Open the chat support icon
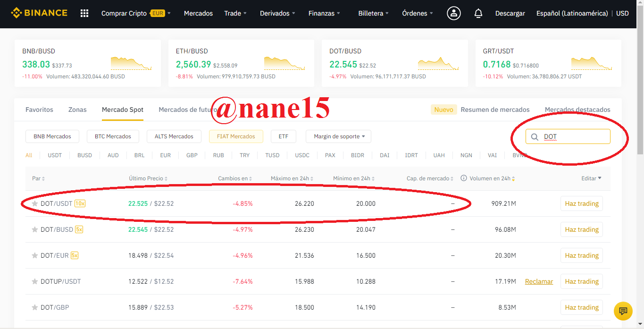This screenshot has height=329, width=644. [623, 311]
